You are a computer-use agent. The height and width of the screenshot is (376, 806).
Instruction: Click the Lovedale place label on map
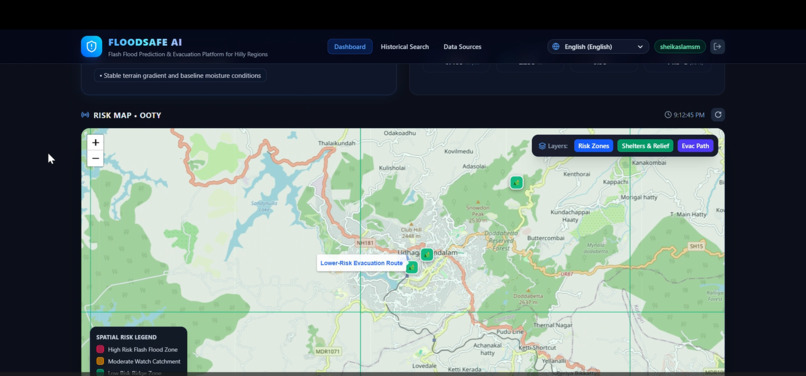[x=424, y=366]
